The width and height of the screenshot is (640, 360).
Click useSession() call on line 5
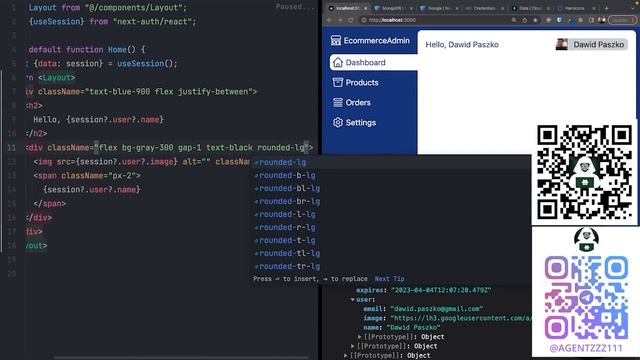(x=147, y=64)
